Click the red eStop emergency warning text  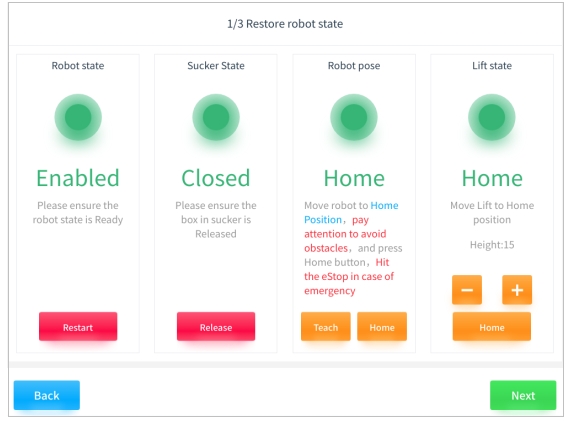(349, 276)
